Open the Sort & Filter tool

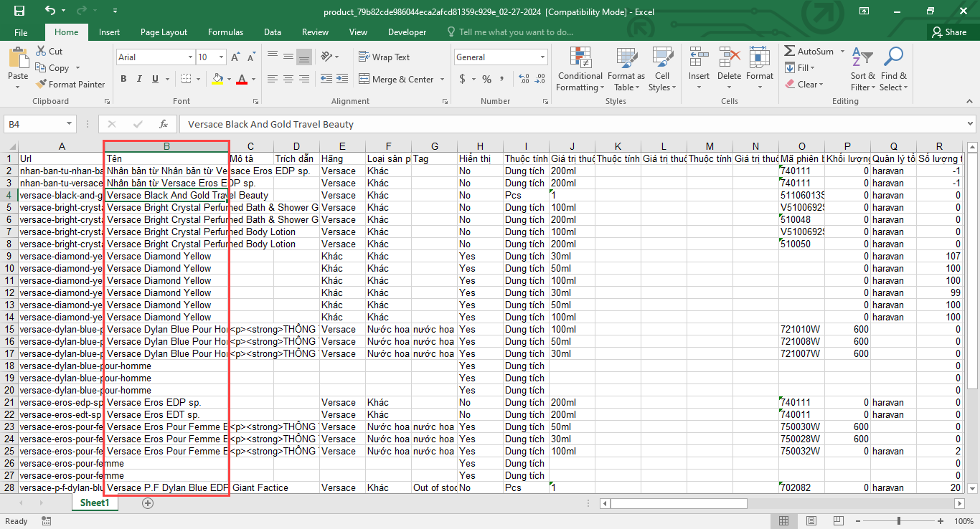point(863,70)
